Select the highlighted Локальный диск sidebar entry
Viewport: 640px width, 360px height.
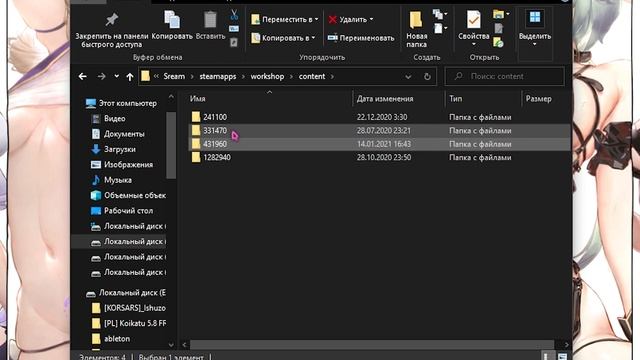point(119,242)
